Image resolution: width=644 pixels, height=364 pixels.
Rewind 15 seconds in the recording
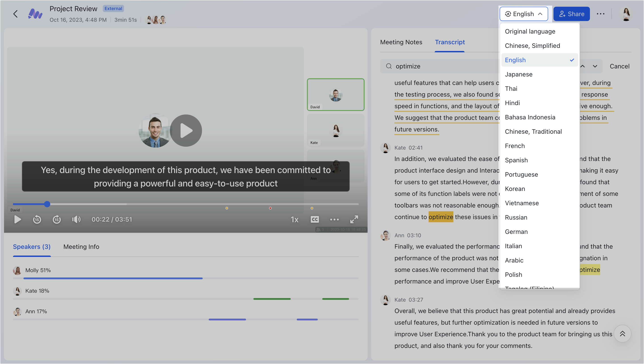click(37, 219)
